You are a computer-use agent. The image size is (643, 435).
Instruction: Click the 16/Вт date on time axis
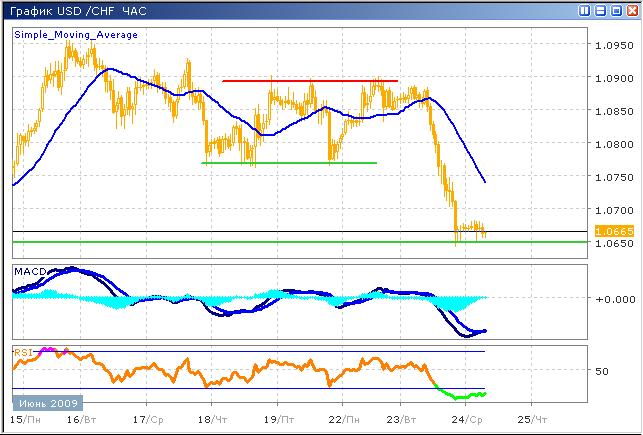(x=82, y=419)
